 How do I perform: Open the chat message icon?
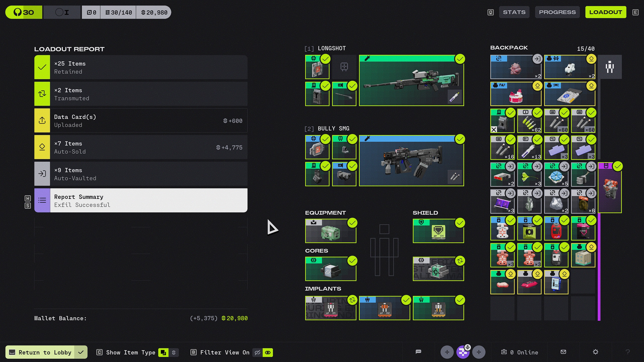(418, 352)
